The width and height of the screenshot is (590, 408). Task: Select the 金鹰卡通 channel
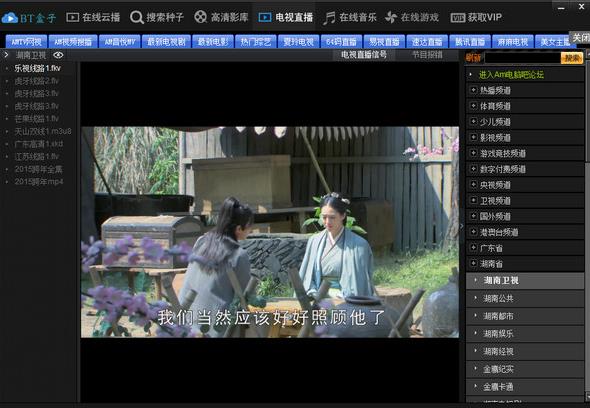(x=525, y=387)
